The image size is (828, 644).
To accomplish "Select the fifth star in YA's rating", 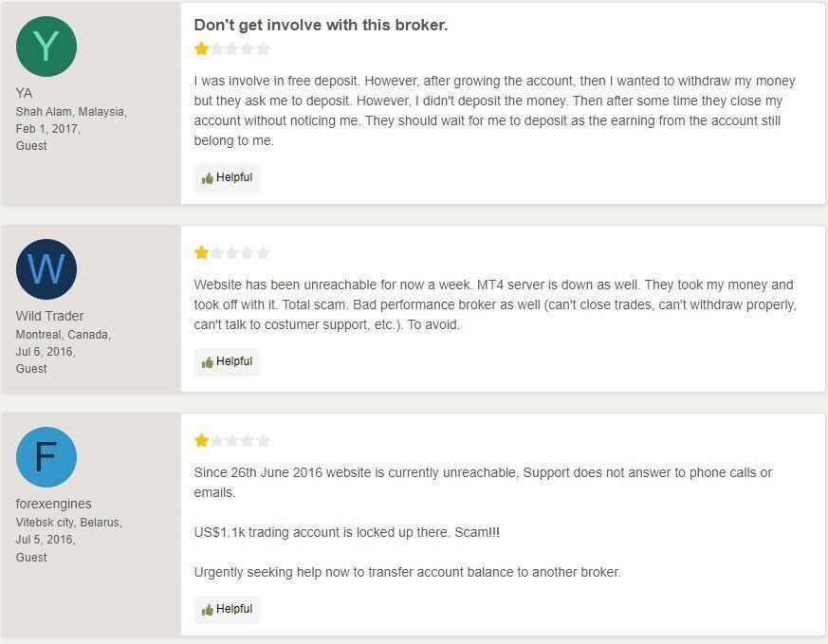I will tap(263, 49).
